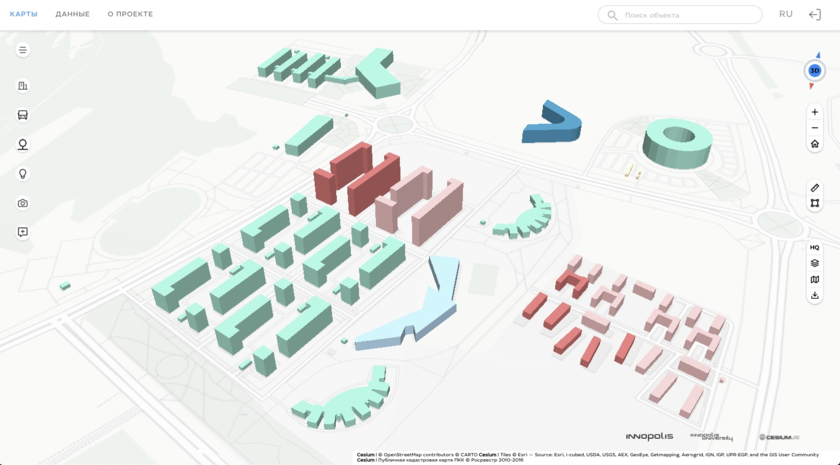This screenshot has width=840, height=465.
Task: Toggle the 3D view compass button
Action: click(814, 71)
